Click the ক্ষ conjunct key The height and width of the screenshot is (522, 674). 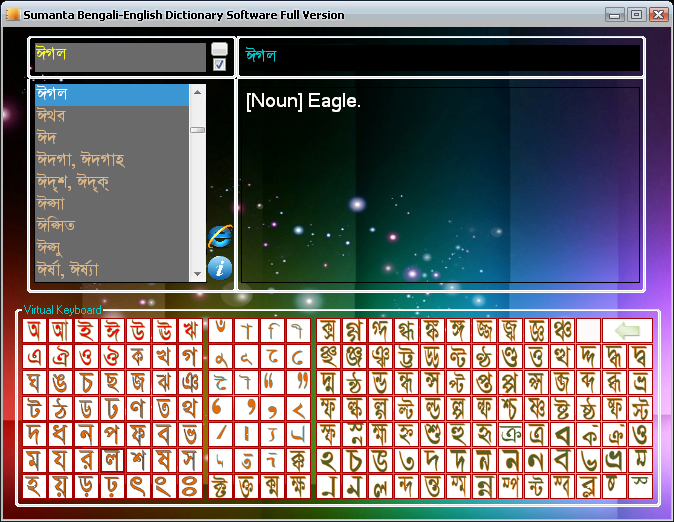pyautogui.click(x=299, y=486)
